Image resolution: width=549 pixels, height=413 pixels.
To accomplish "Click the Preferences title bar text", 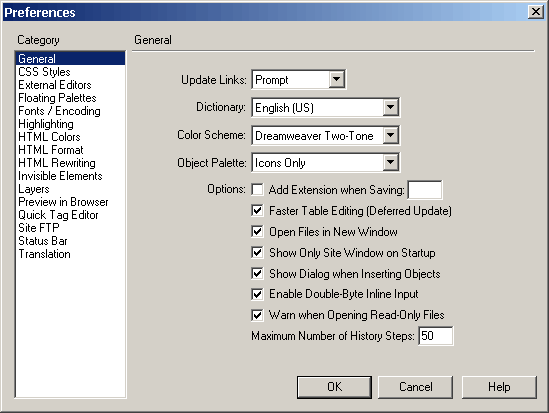I will [x=40, y=13].
